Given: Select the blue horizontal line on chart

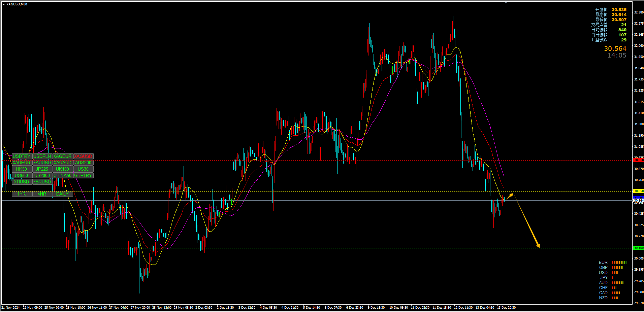Looking at the screenshot, I should pyautogui.click(x=317, y=198).
